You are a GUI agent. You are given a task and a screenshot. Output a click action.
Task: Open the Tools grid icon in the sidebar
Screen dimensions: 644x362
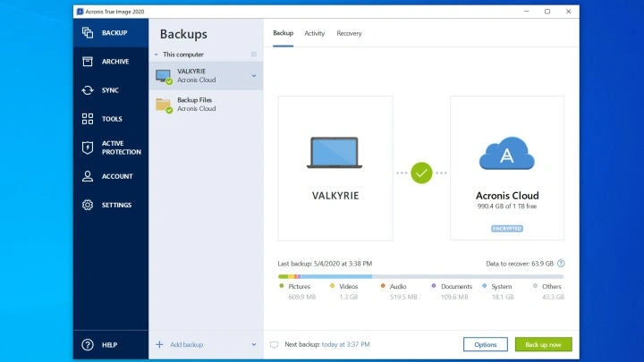pyautogui.click(x=88, y=119)
